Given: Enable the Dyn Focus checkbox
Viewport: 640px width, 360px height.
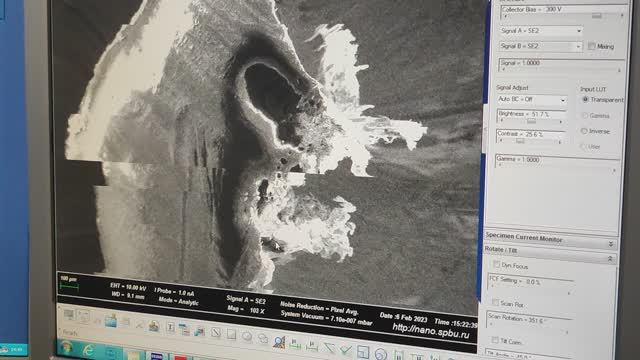Looking at the screenshot, I should point(497,264).
